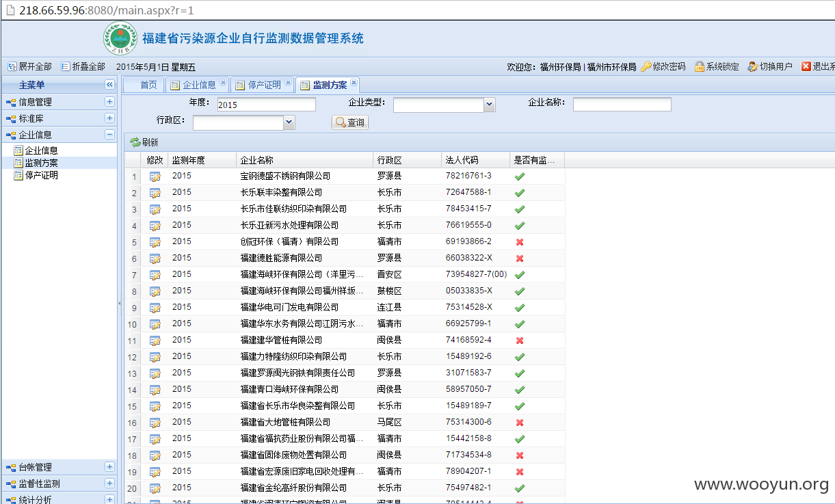
Task: Click the 展开全部 expand-all icon
Action: 12,66
